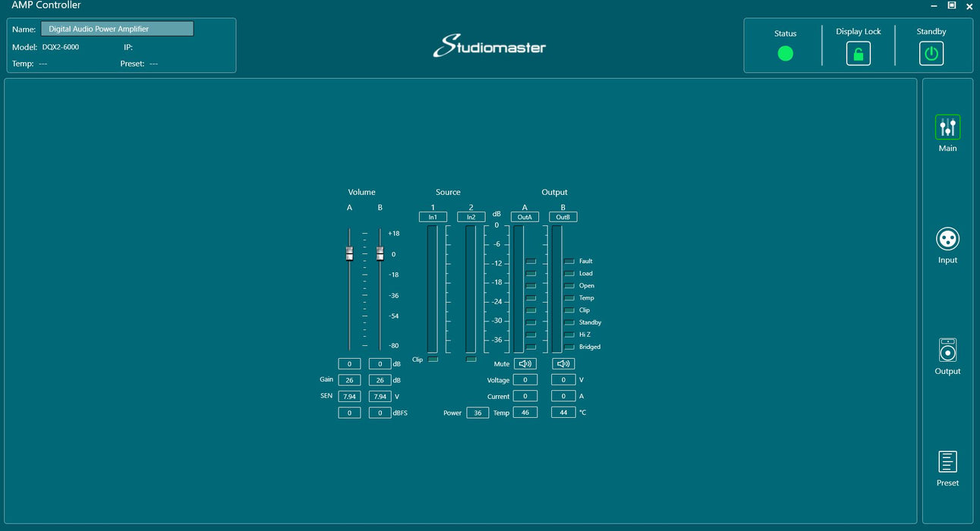Viewport: 980px width, 531px height.
Task: Mute output channel A
Action: tap(525, 364)
